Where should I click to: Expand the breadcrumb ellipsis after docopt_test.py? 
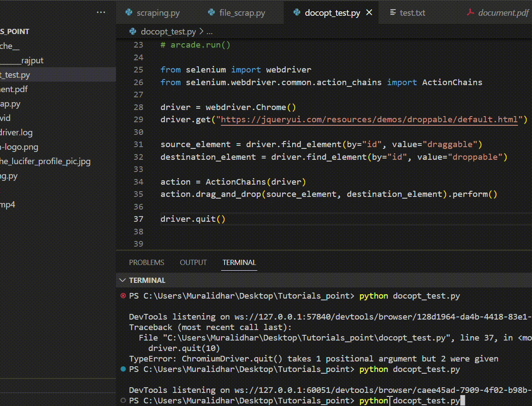(x=210, y=31)
